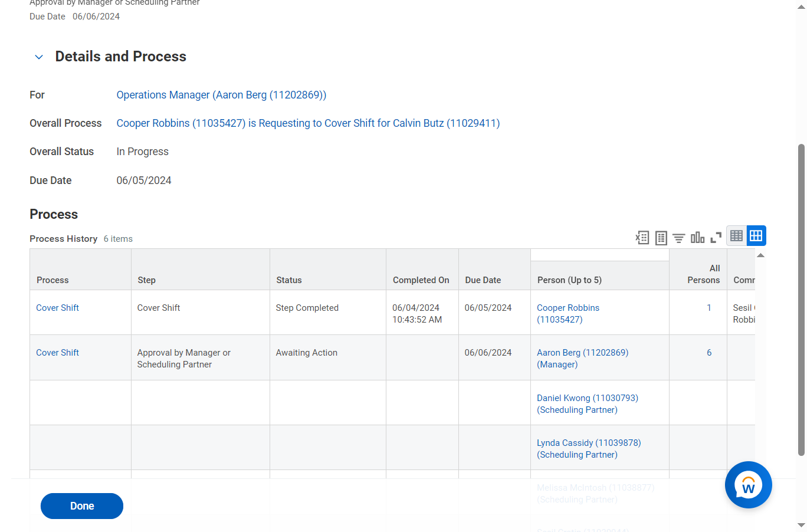Select the 'Approval by Manager or Scheduling Partner' step cell
The width and height of the screenshot is (807, 532).
[x=201, y=357]
